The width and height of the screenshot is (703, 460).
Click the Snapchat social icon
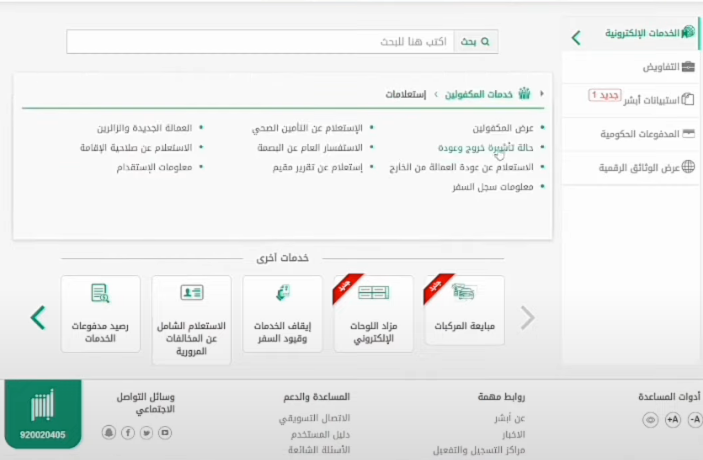(108, 433)
